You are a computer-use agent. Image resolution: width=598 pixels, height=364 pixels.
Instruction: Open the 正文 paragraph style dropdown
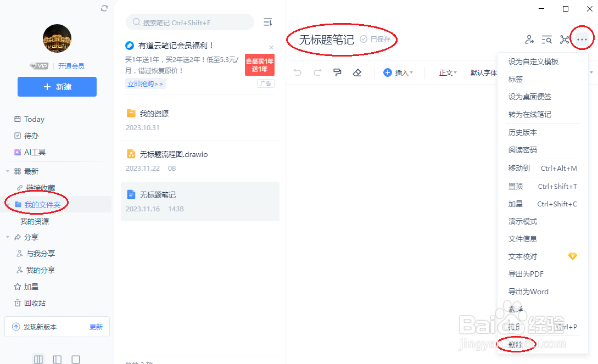point(448,72)
